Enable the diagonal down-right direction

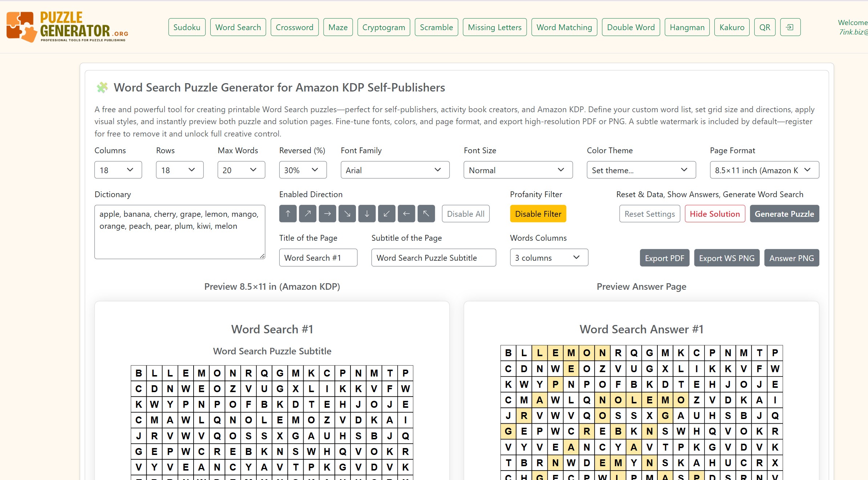347,214
